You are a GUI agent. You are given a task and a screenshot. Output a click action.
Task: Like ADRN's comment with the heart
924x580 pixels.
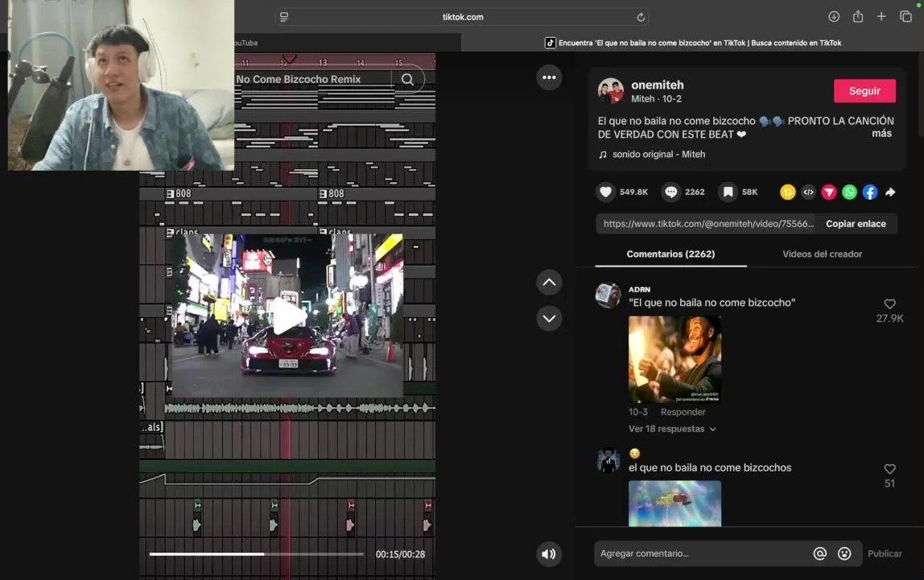890,304
